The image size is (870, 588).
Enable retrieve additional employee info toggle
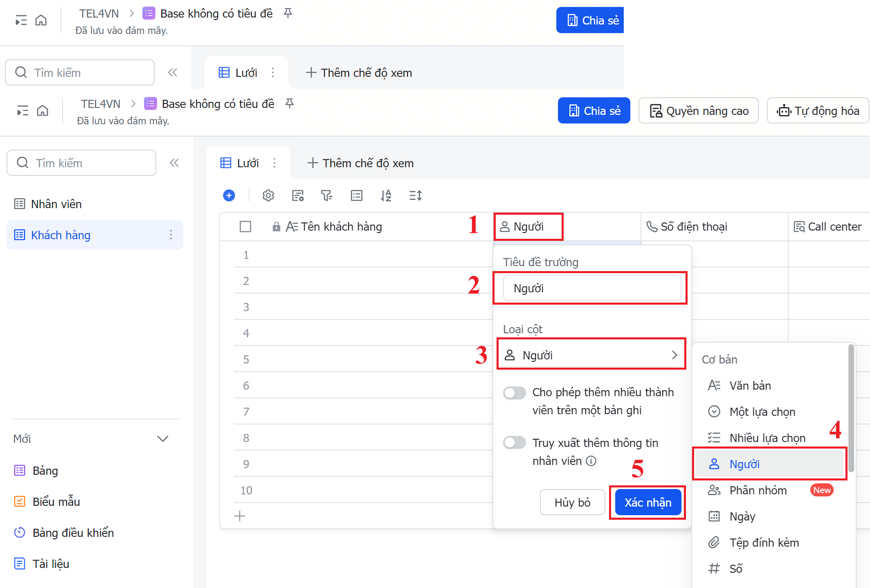pyautogui.click(x=514, y=442)
